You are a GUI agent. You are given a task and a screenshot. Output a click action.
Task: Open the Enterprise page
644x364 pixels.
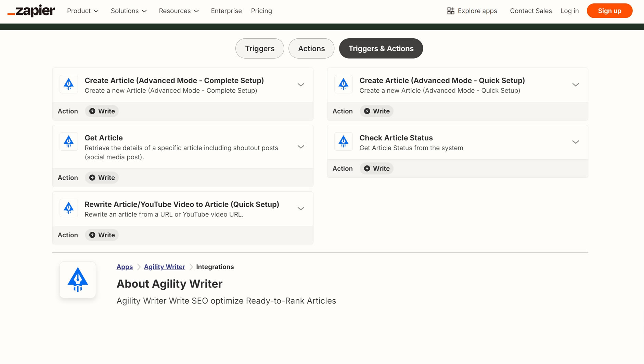pyautogui.click(x=226, y=11)
